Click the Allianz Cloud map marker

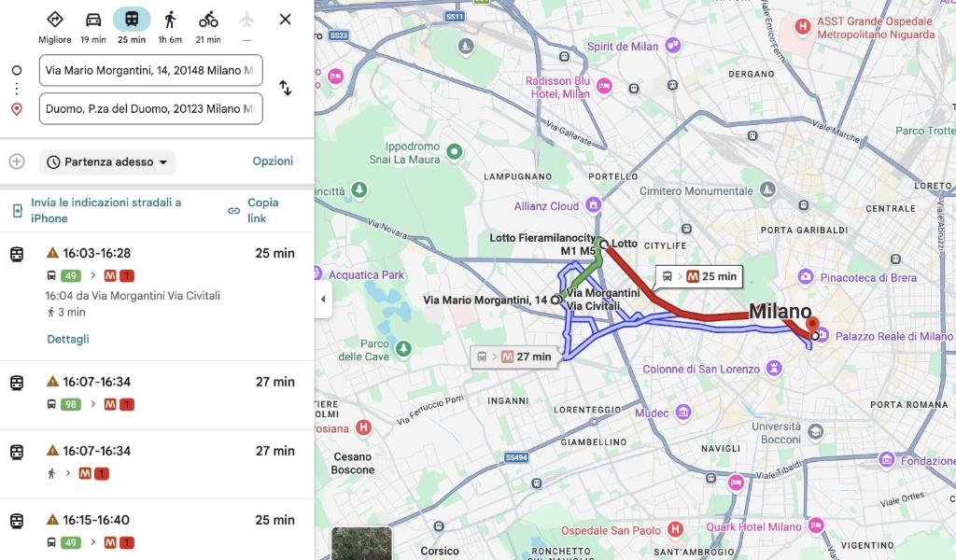coord(593,205)
